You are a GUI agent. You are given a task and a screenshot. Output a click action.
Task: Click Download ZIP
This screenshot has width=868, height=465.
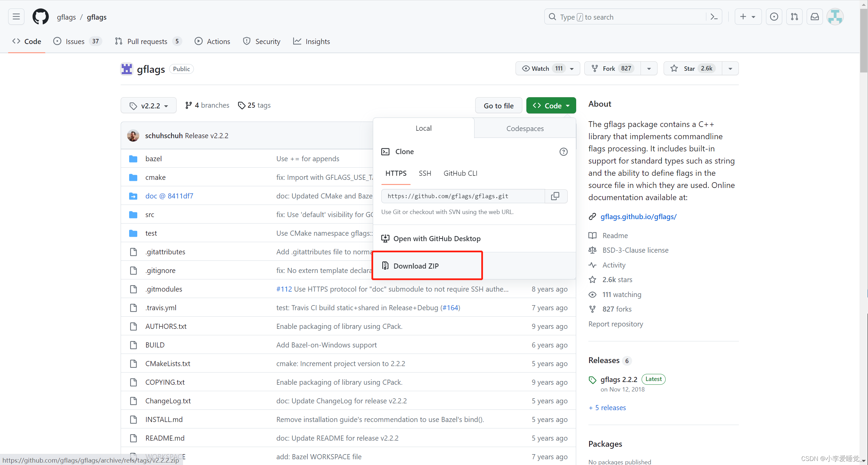[416, 266]
